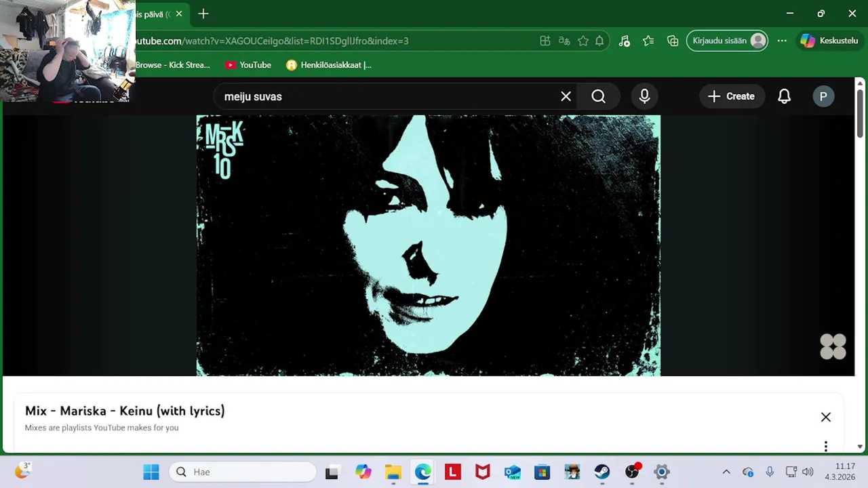Click the scrollbar down arrow
Viewport: 868px width, 488px height.
[860, 447]
